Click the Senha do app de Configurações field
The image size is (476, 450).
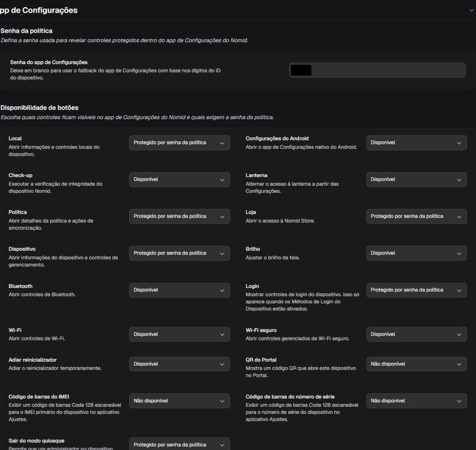[x=377, y=70]
